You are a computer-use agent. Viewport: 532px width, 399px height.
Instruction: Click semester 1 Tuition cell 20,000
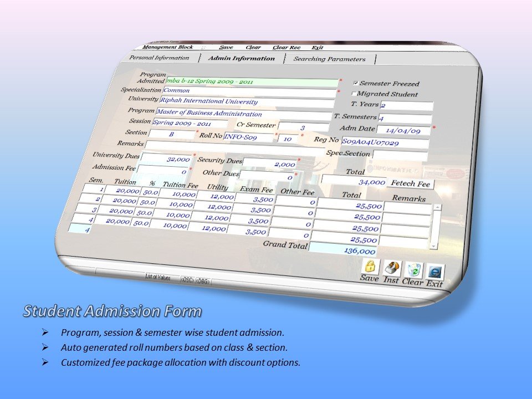[122, 190]
